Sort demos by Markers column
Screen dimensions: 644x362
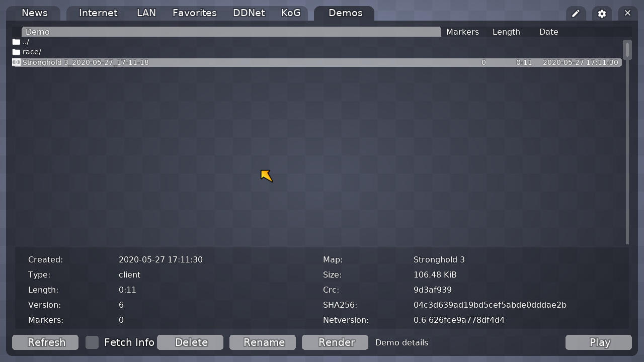coord(462,32)
